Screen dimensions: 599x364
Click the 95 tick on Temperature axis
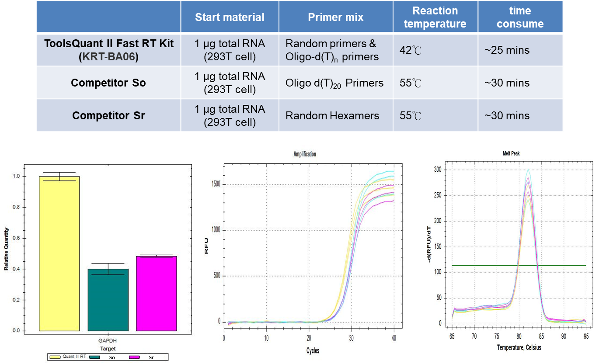[586, 337]
